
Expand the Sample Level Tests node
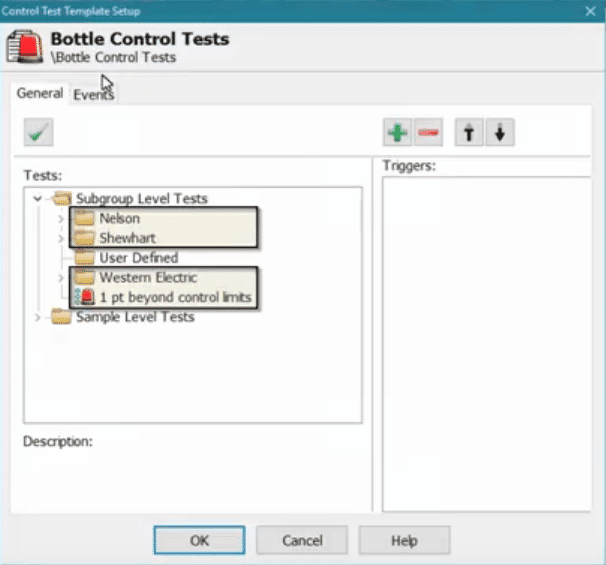[x=38, y=317]
